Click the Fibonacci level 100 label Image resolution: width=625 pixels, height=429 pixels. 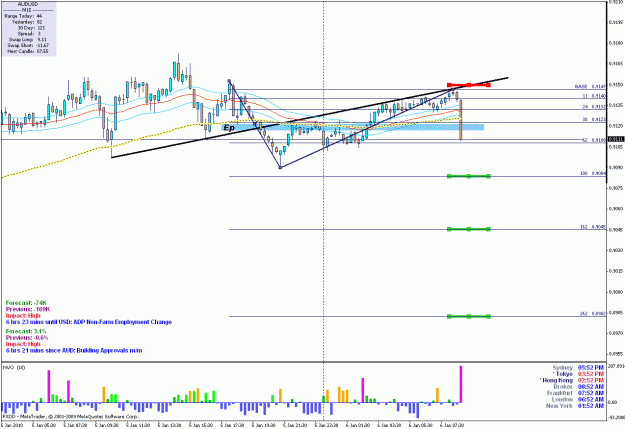tap(593, 173)
